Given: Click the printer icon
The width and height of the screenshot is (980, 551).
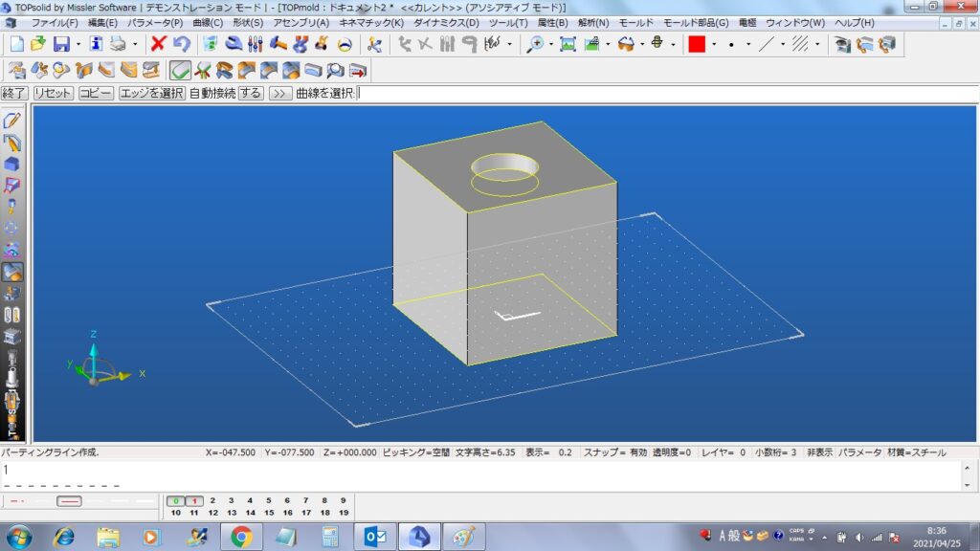Looking at the screenshot, I should pos(118,44).
